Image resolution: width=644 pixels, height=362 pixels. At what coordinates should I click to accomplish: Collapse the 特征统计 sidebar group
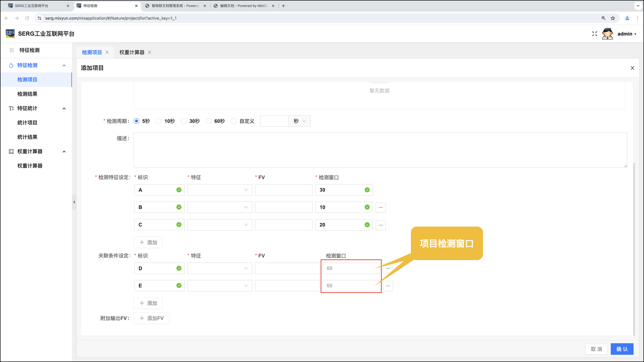(x=64, y=109)
